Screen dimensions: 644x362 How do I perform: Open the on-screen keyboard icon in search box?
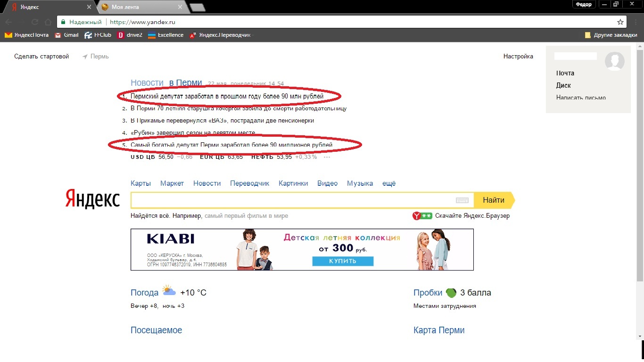pyautogui.click(x=462, y=200)
